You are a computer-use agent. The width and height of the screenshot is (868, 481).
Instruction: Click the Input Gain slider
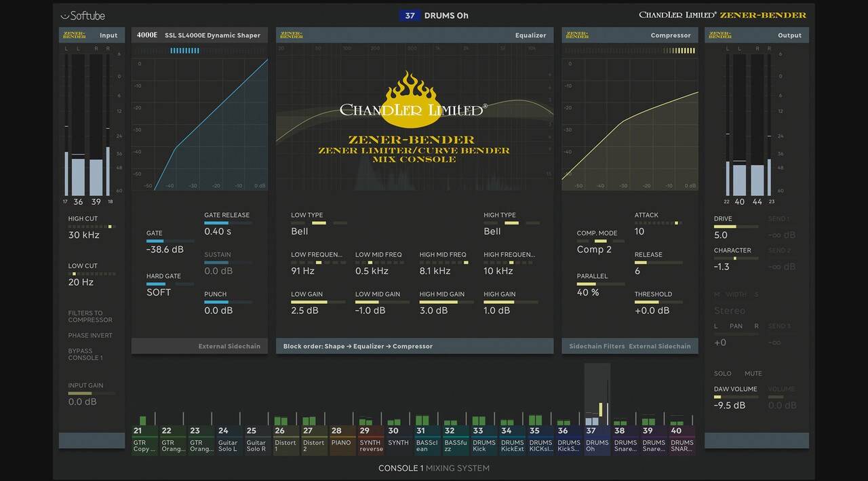(92, 393)
